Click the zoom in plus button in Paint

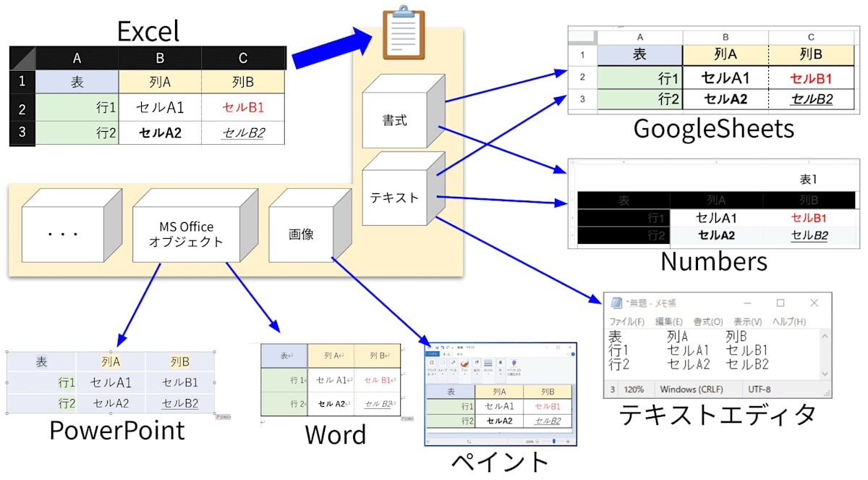click(568, 442)
